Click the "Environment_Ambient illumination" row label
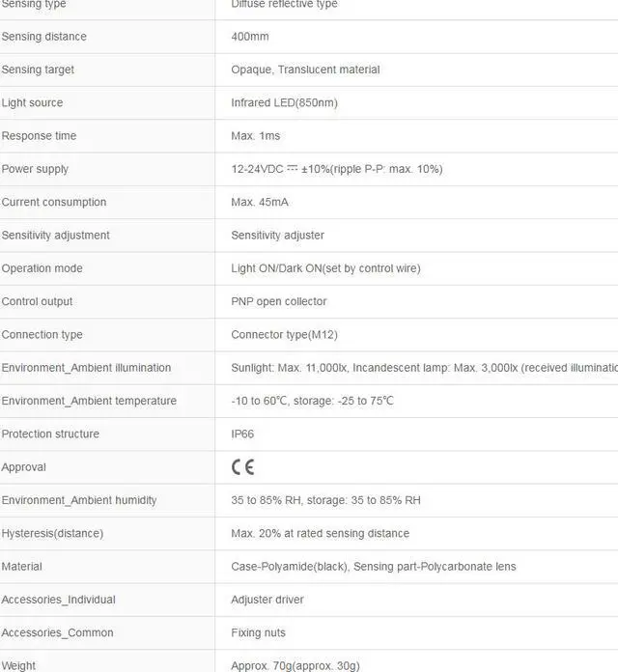The image size is (618, 672). click(x=87, y=368)
